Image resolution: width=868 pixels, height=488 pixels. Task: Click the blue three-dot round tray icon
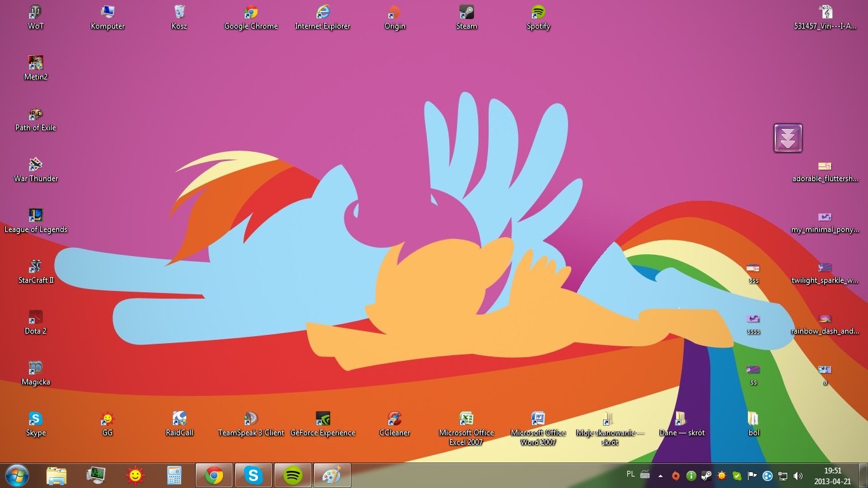(x=768, y=475)
